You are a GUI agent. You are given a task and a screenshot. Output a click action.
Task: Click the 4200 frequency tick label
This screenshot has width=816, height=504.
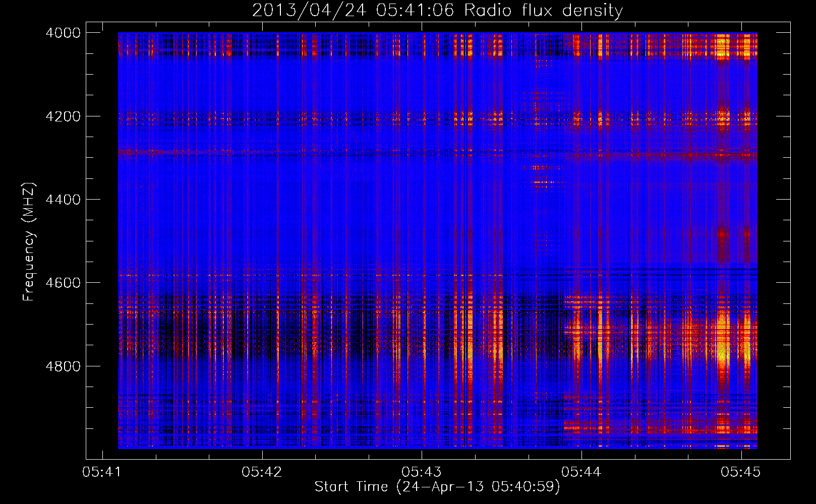(x=63, y=116)
